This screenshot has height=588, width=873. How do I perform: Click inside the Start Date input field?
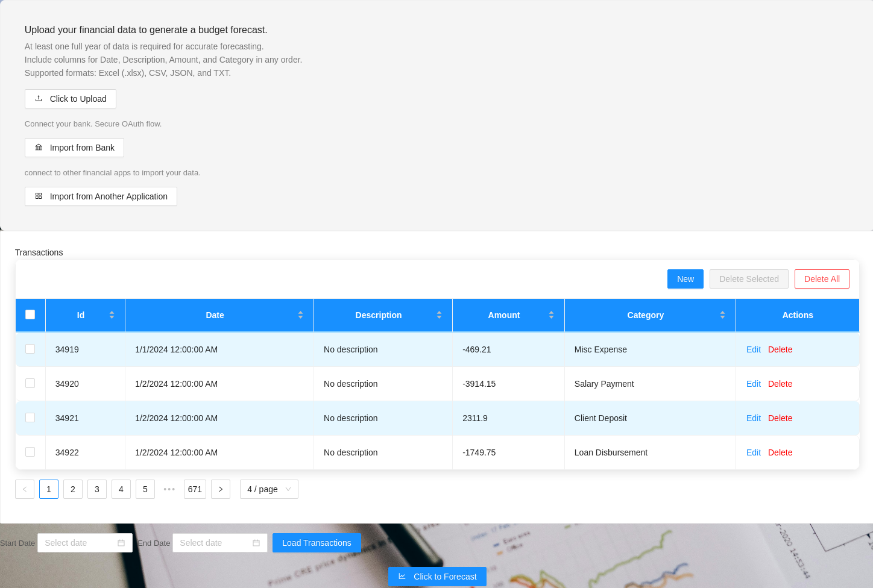coord(78,542)
